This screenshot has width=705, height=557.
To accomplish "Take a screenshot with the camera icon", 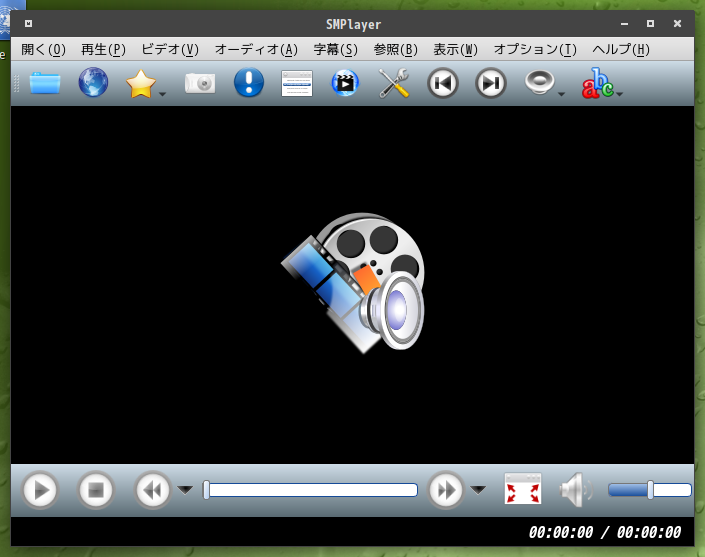I will tap(200, 84).
